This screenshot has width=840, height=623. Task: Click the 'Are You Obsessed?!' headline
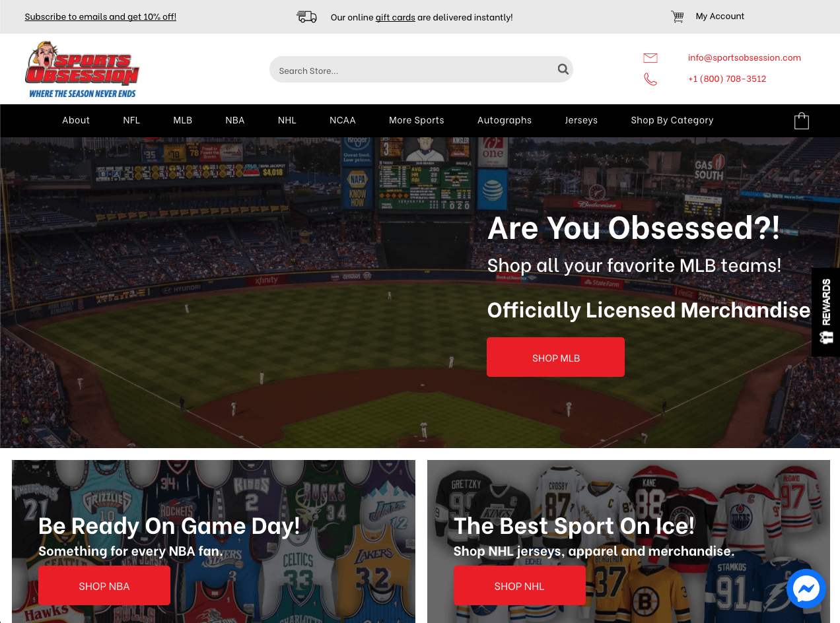634,227
